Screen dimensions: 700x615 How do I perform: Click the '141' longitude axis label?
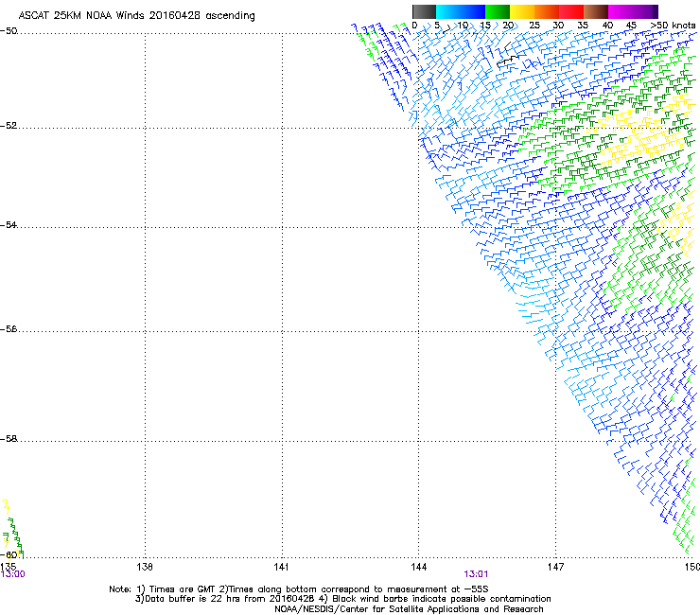[282, 567]
